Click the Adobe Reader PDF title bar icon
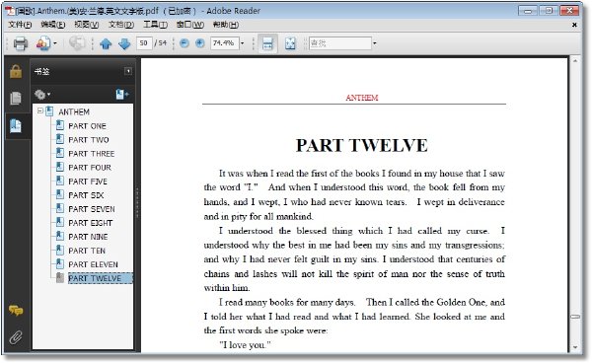This screenshot has width=592, height=364. (9, 11)
